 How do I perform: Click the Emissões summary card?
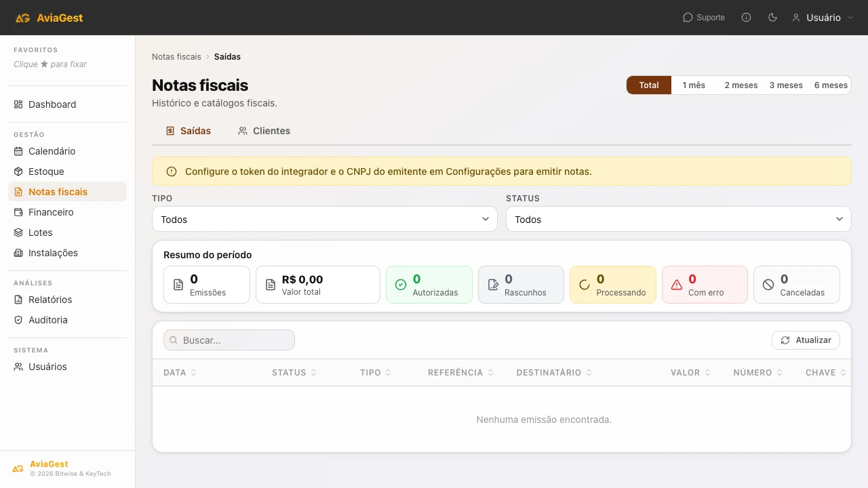pyautogui.click(x=207, y=285)
